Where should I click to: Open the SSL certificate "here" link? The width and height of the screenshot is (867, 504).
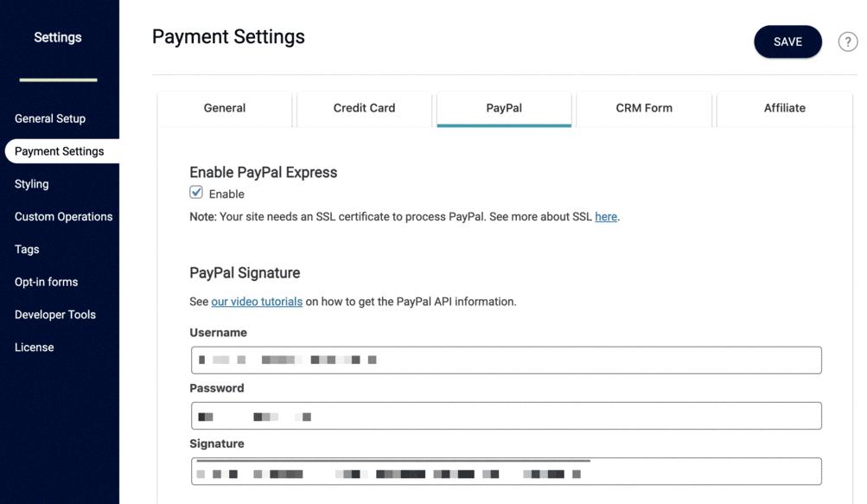tap(605, 216)
